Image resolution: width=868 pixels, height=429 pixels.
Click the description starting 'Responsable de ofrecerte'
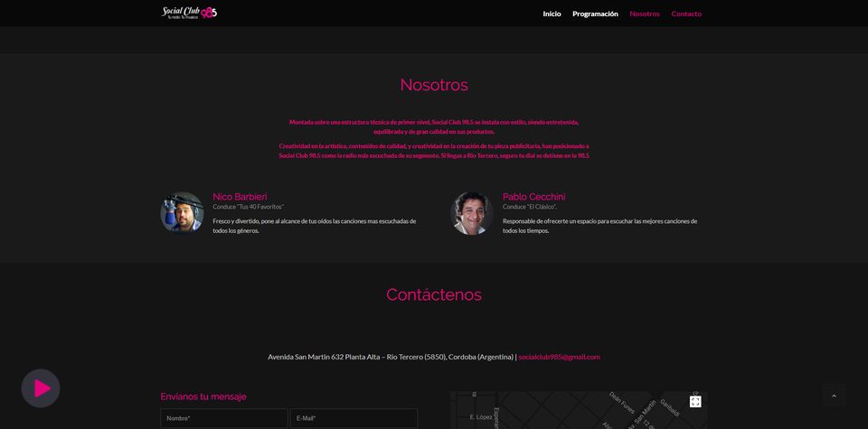(x=600, y=226)
